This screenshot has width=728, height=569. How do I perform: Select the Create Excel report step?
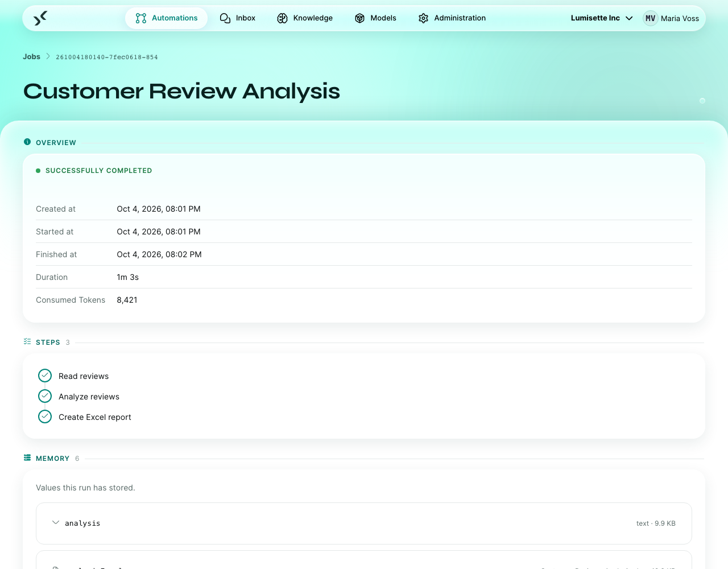[95, 417]
